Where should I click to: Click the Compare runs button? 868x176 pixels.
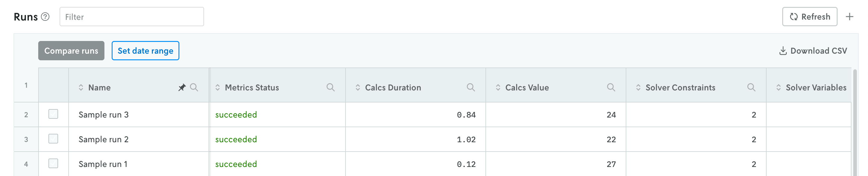point(71,51)
